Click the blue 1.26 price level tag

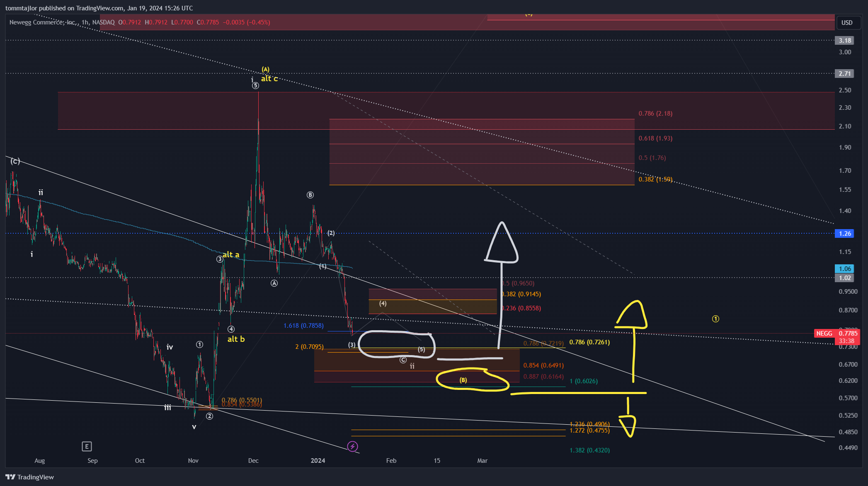coord(844,233)
